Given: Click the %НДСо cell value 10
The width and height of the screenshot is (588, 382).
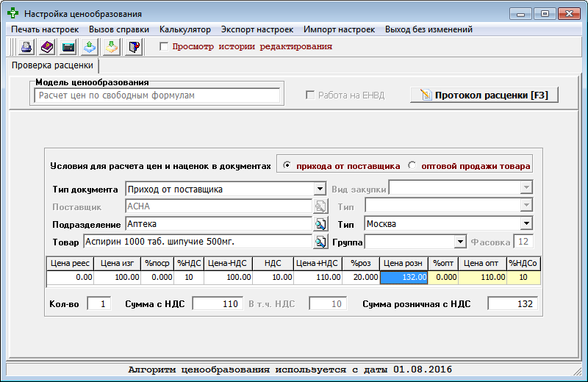Looking at the screenshot, I should pos(523,278).
